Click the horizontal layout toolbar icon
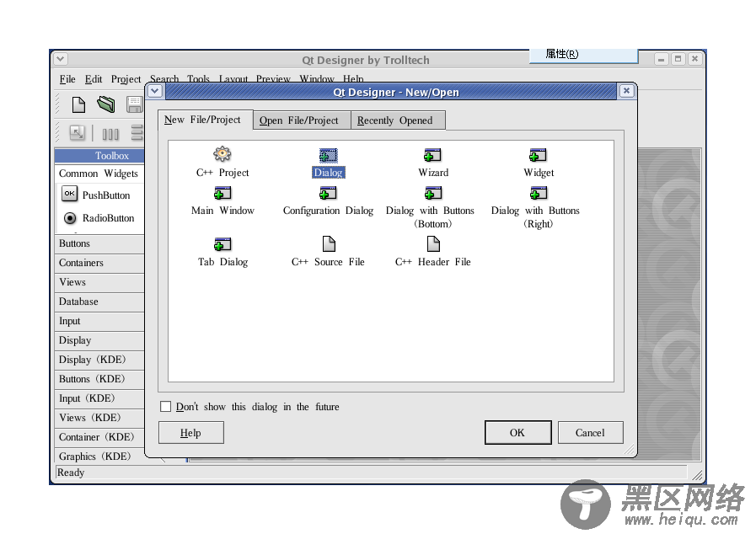The height and width of the screenshot is (534, 756). [x=110, y=133]
